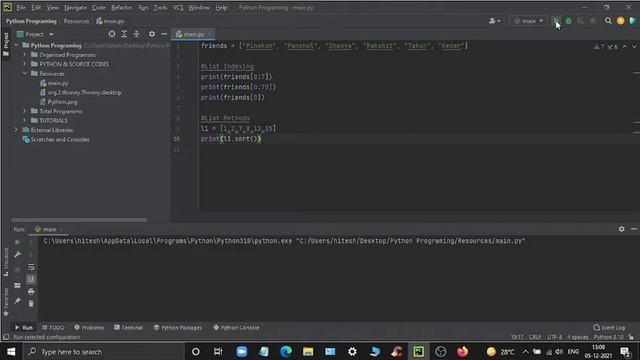Open the TODO tool window

tap(53, 327)
